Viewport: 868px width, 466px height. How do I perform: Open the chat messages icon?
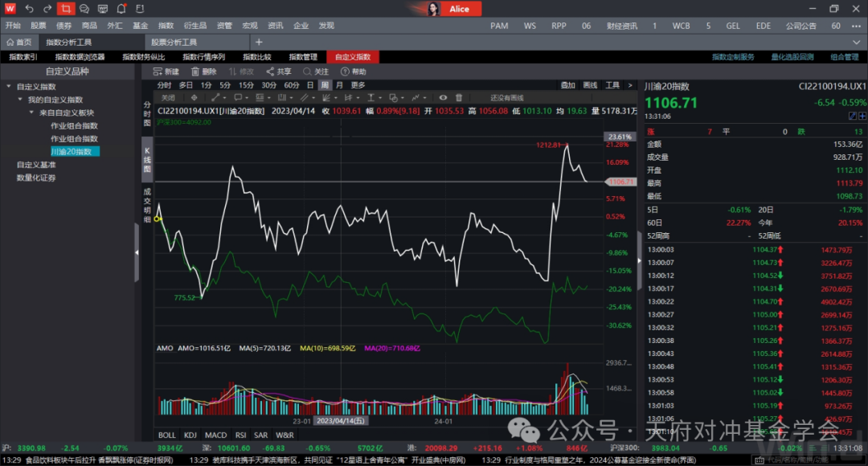[x=84, y=9]
